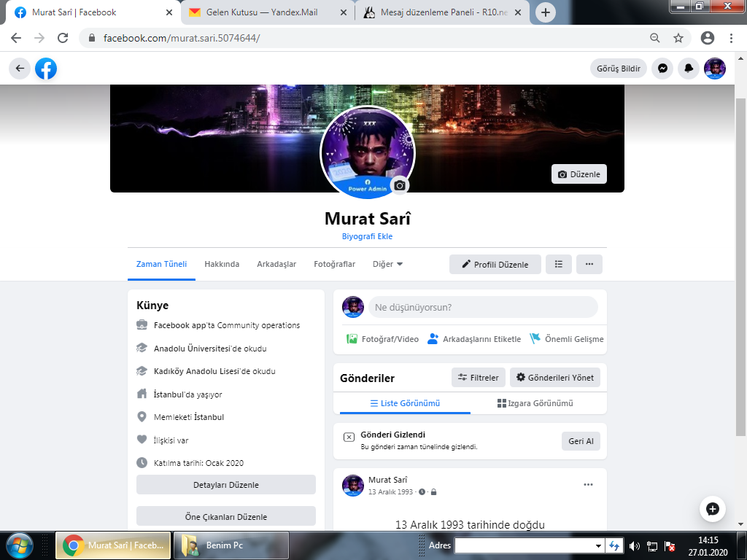Reload the page in Chrome
The height and width of the screenshot is (560, 747).
[x=63, y=38]
